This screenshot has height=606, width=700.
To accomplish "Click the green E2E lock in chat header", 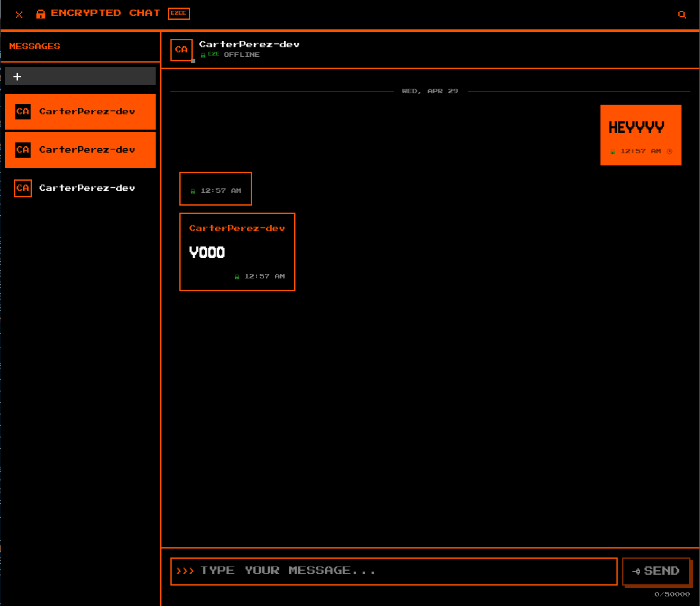I will pyautogui.click(x=203, y=55).
